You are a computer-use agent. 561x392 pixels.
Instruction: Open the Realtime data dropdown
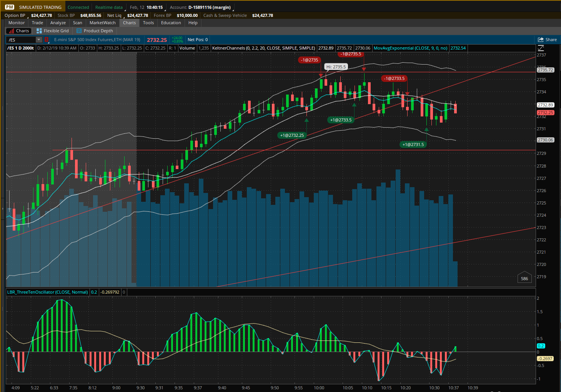[109, 7]
